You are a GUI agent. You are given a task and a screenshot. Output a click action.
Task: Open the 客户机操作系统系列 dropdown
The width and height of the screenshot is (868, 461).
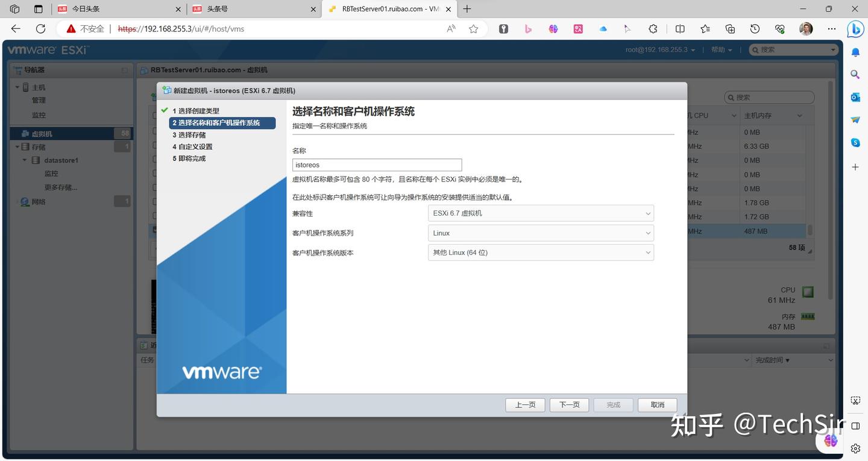point(541,233)
